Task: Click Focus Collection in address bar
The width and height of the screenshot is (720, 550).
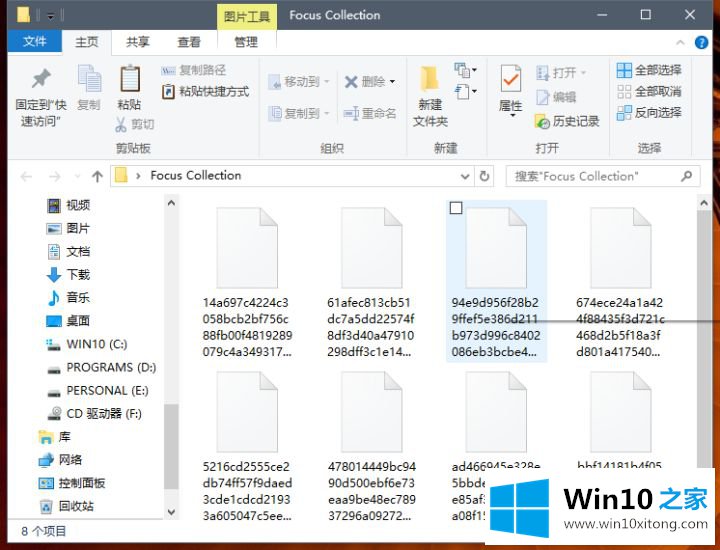Action: pyautogui.click(x=196, y=175)
